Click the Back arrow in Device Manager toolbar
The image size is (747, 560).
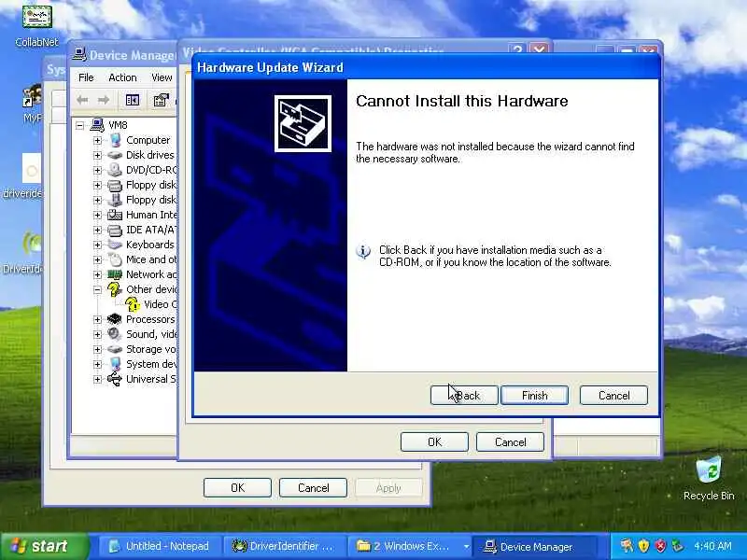pyautogui.click(x=82, y=100)
